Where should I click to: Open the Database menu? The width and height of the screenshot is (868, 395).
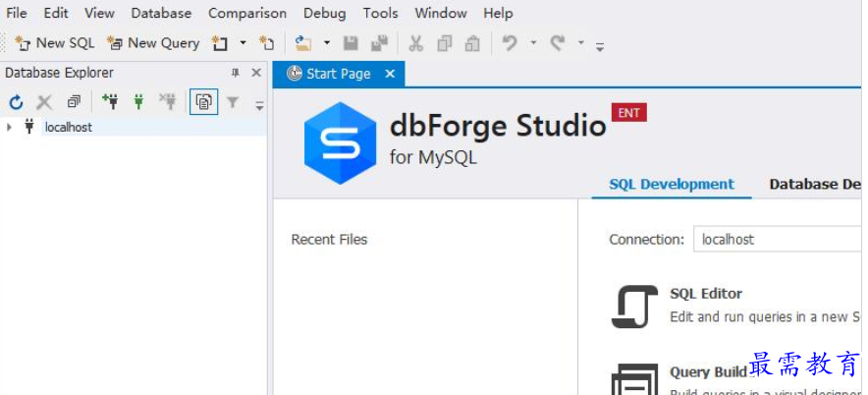pyautogui.click(x=161, y=14)
